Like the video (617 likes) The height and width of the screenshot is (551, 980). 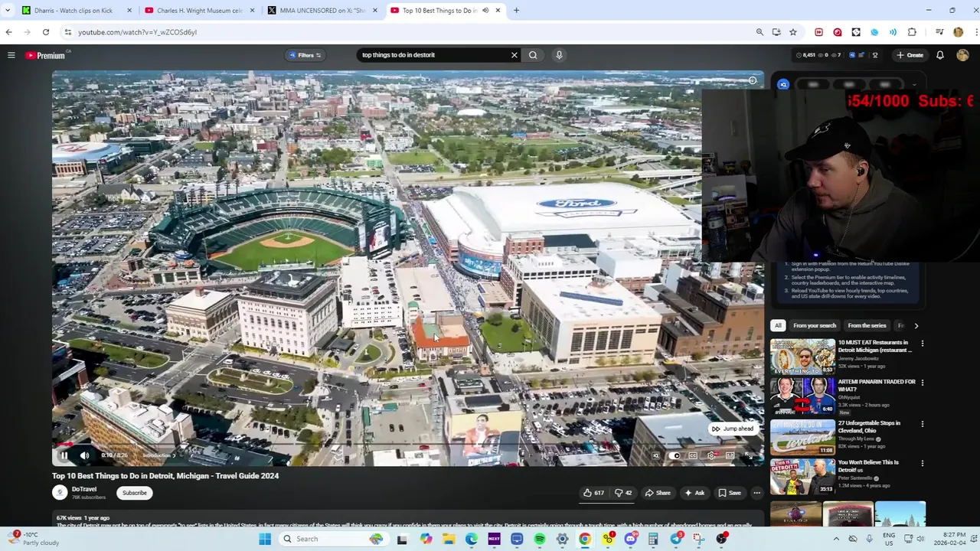point(593,493)
